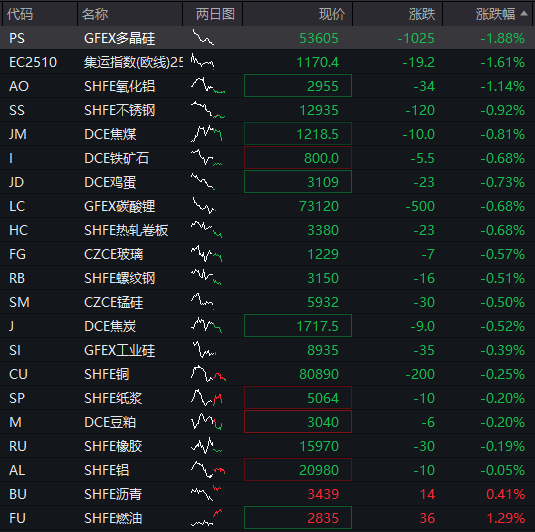Screen dimensions: 535x532
Task: Click the name SHFE氧化铝
Action: pyautogui.click(x=119, y=86)
